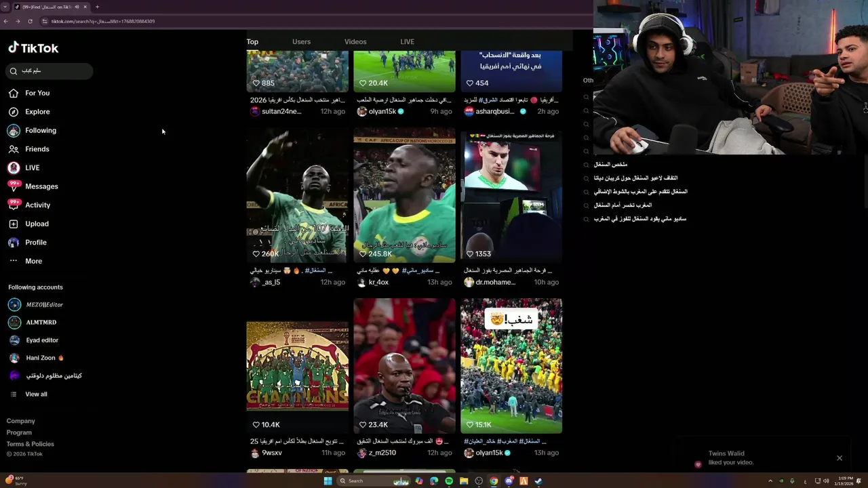Open the More three-dots menu
Viewport: 868px width, 488px height.
point(14,261)
